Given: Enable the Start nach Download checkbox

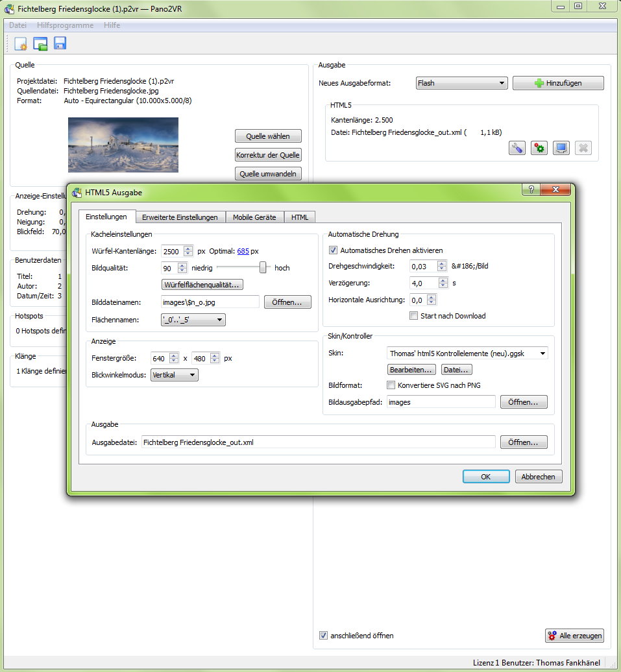Looking at the screenshot, I should (414, 316).
